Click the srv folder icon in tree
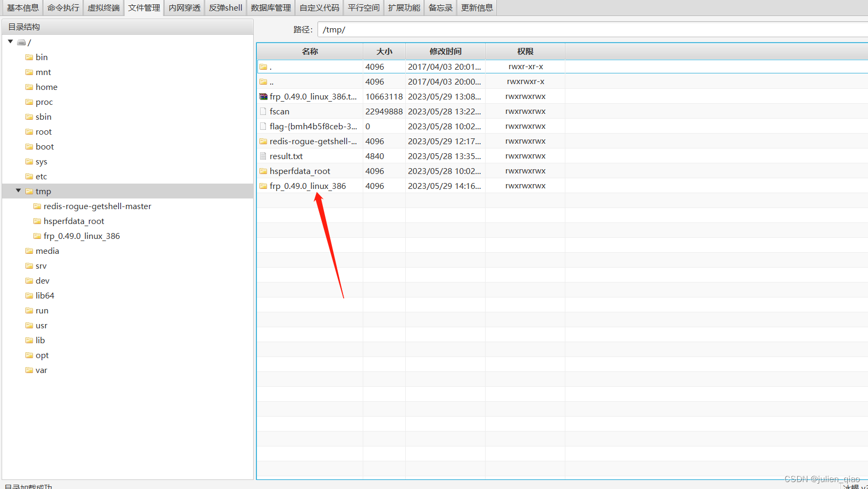 point(29,266)
